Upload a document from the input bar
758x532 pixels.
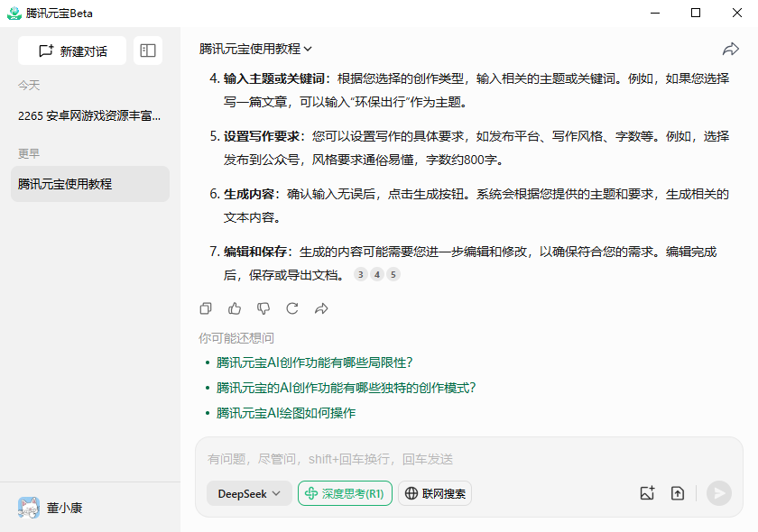pos(679,493)
